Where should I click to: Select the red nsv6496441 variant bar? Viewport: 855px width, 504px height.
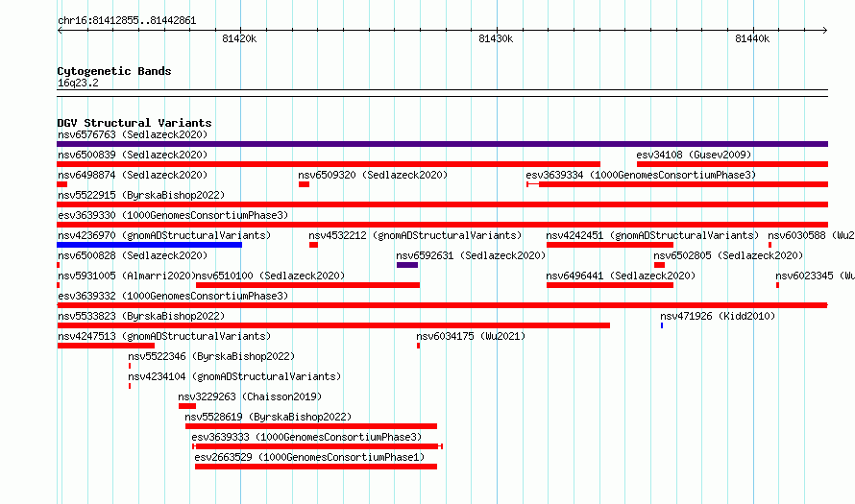click(x=610, y=285)
